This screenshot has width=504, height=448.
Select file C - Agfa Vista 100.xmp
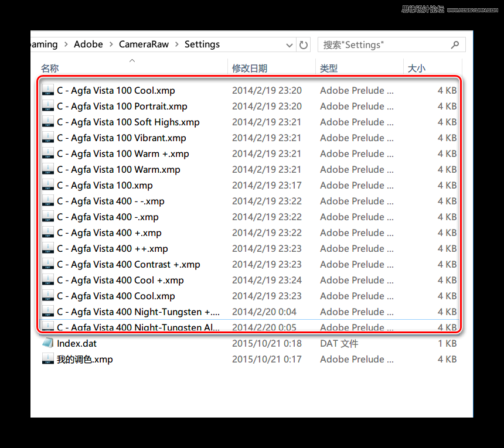click(105, 185)
